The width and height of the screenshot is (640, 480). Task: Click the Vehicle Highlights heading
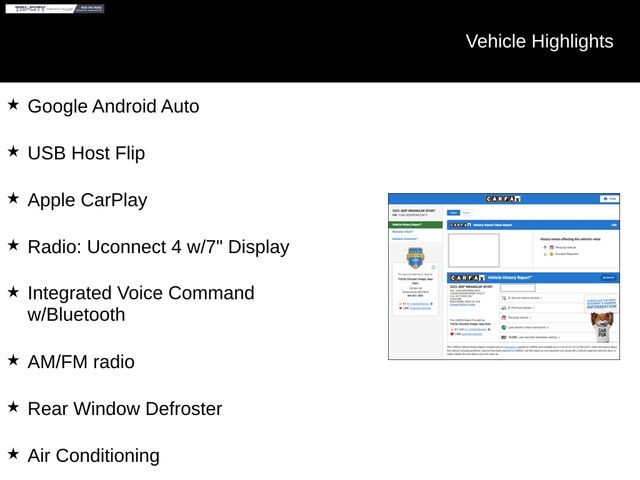539,41
